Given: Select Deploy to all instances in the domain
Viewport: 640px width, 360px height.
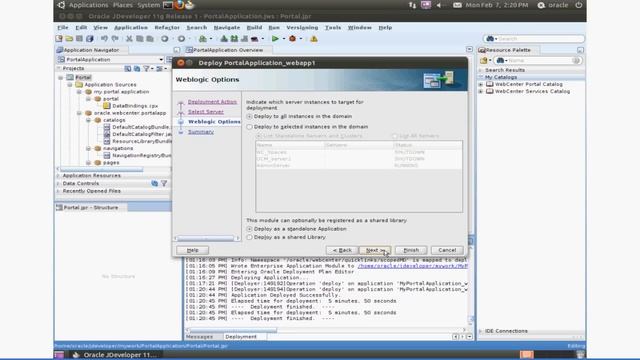Looking at the screenshot, I should click(249, 117).
